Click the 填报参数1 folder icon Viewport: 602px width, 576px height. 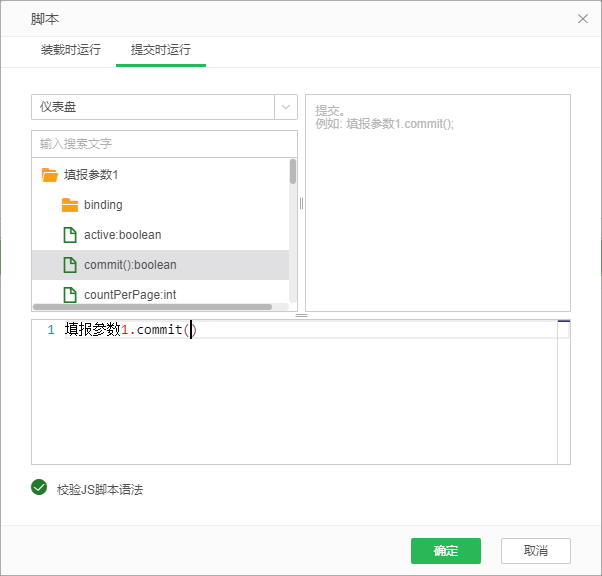click(x=49, y=175)
